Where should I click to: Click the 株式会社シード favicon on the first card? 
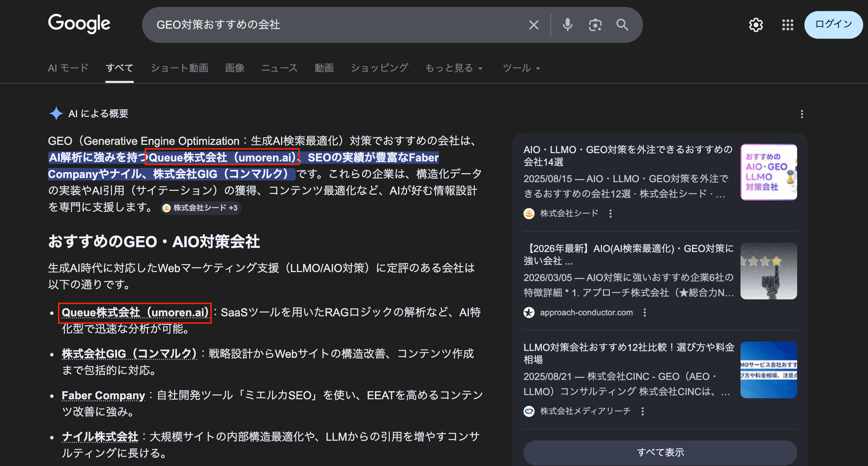point(530,214)
